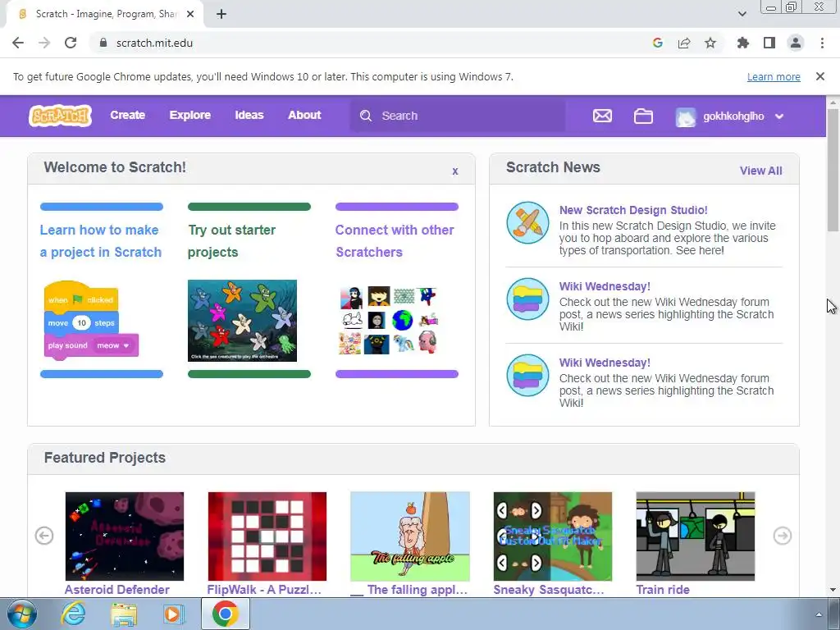Image resolution: width=840 pixels, height=630 pixels.
Task: View site info via the padlock icon
Action: point(103,43)
